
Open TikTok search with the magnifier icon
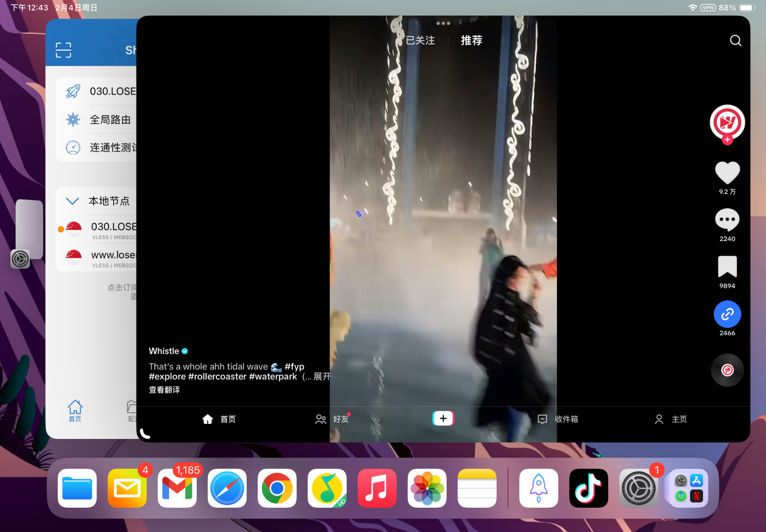pyautogui.click(x=735, y=40)
